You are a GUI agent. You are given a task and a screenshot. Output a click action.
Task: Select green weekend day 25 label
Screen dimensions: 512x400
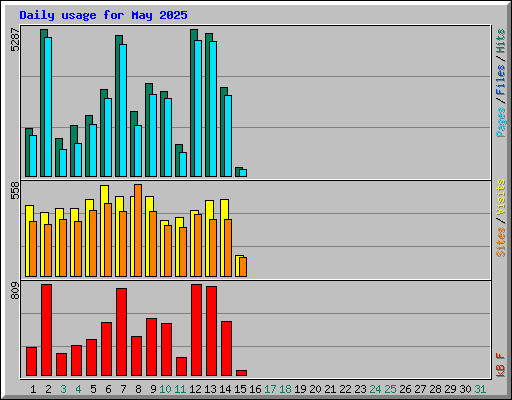click(390, 389)
